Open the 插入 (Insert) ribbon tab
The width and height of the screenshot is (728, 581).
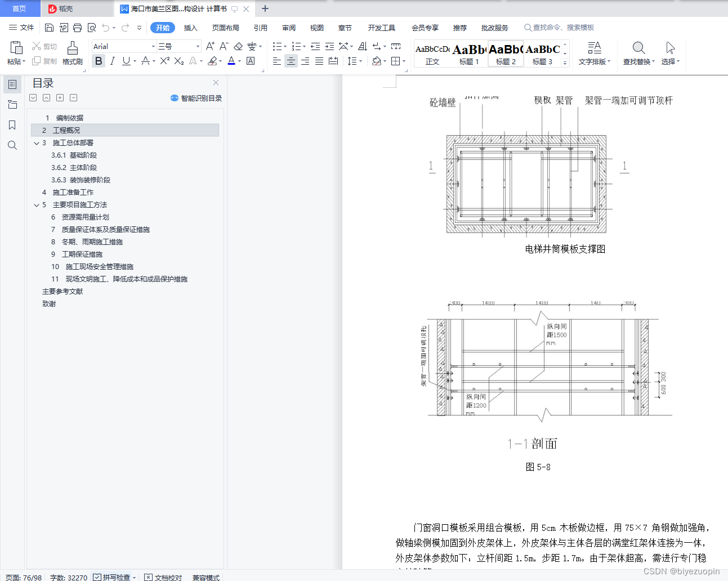tap(191, 28)
